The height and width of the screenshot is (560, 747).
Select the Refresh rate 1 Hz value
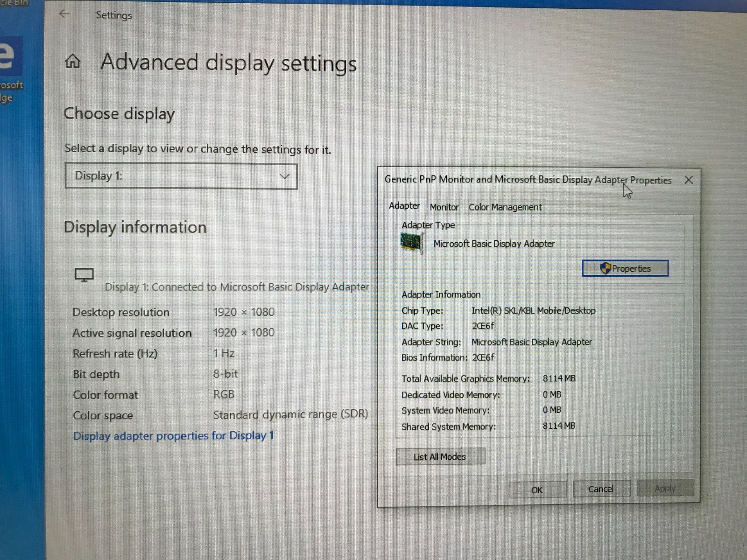coord(224,353)
